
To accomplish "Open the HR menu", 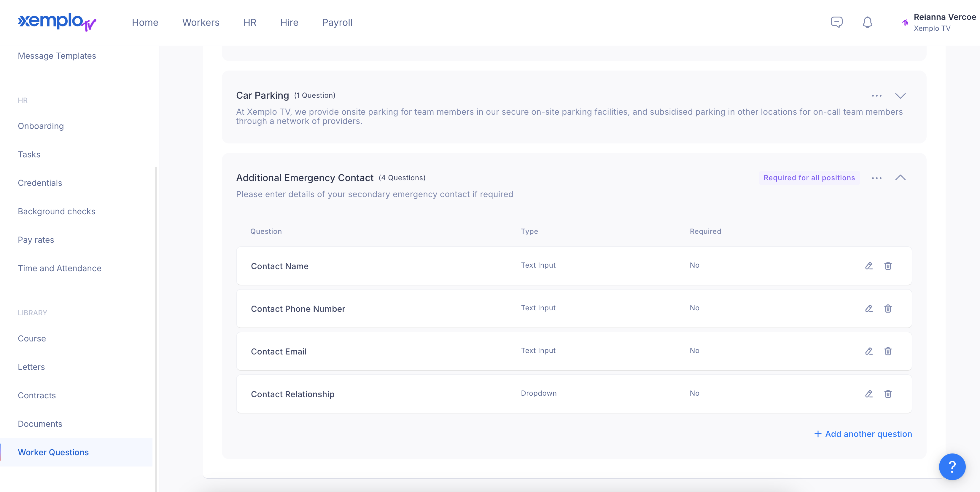I will tap(249, 23).
